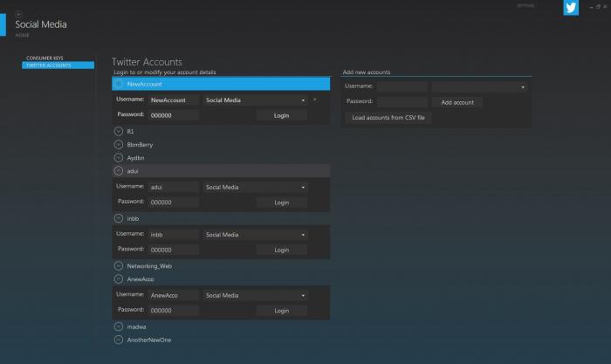Click the new-account Username field
This screenshot has width=611, height=364.
tap(402, 86)
